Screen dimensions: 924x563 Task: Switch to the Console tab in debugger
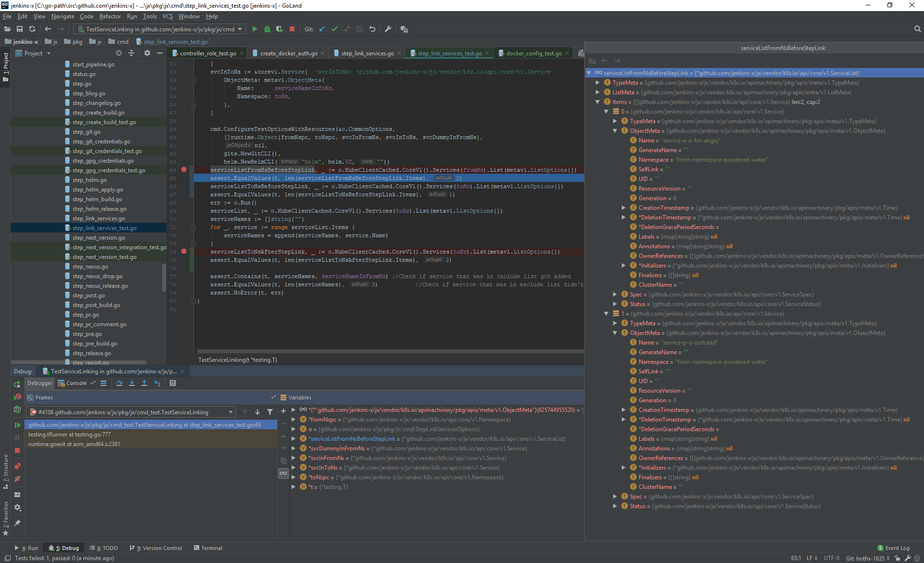pyautogui.click(x=77, y=384)
